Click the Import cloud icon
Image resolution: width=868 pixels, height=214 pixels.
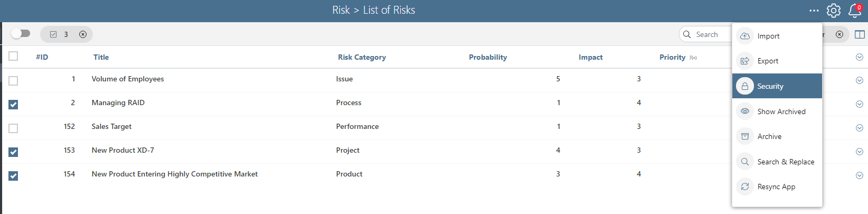[745, 36]
